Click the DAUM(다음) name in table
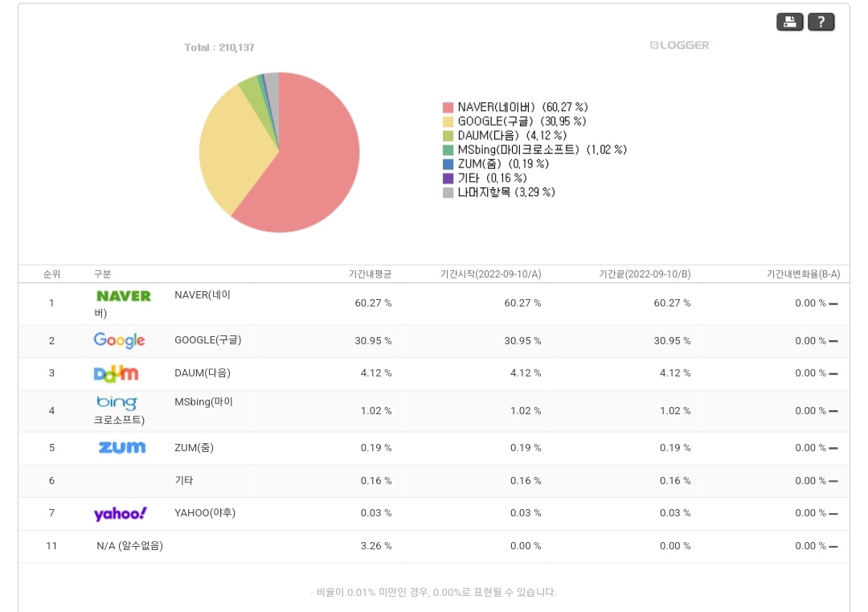868x612 pixels. pos(202,373)
